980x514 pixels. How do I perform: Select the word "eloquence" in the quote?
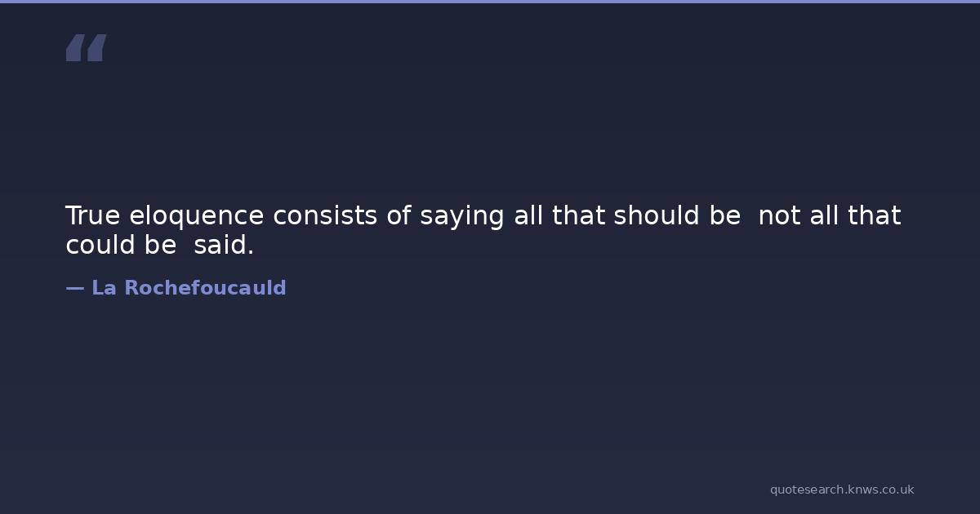coord(196,216)
